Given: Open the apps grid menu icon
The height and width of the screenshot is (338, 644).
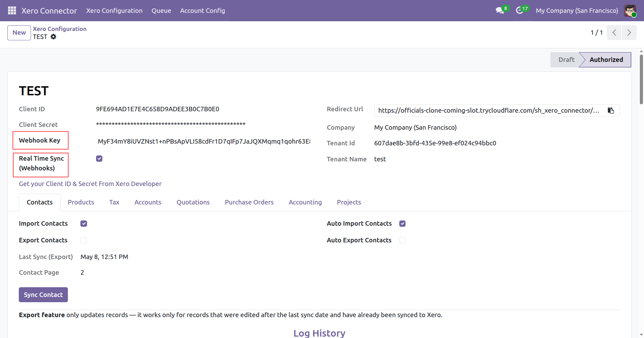Looking at the screenshot, I should pos(12,10).
